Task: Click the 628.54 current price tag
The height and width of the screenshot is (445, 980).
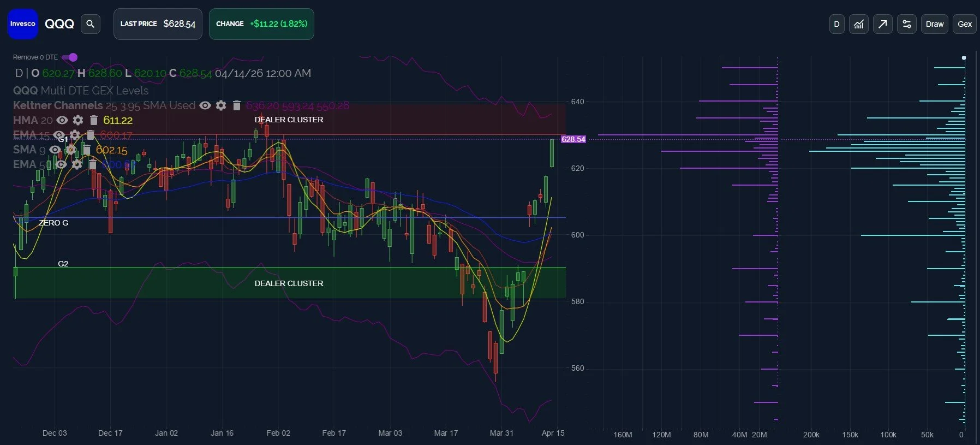Action: pyautogui.click(x=573, y=139)
